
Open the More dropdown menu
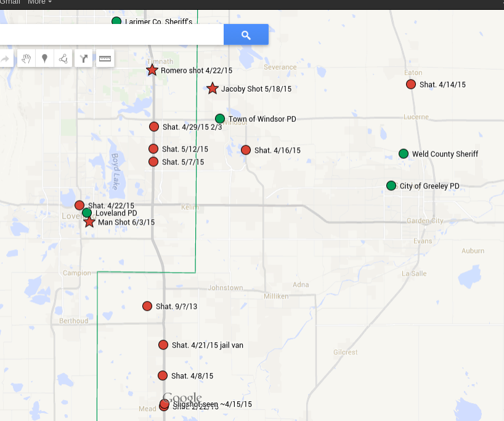pyautogui.click(x=39, y=2)
